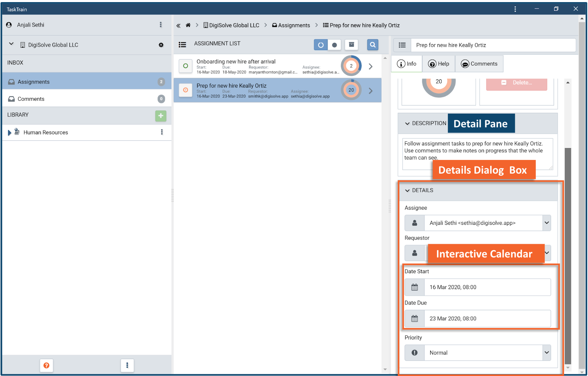The height and width of the screenshot is (376, 588).
Task: Switch to the Help tab
Action: 438,64
